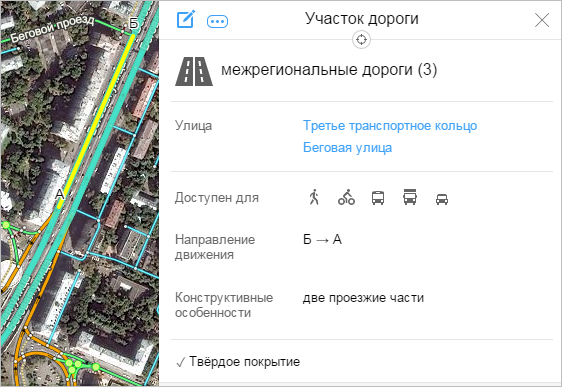
Task: Open the Беговая улица street link
Action: pos(347,148)
